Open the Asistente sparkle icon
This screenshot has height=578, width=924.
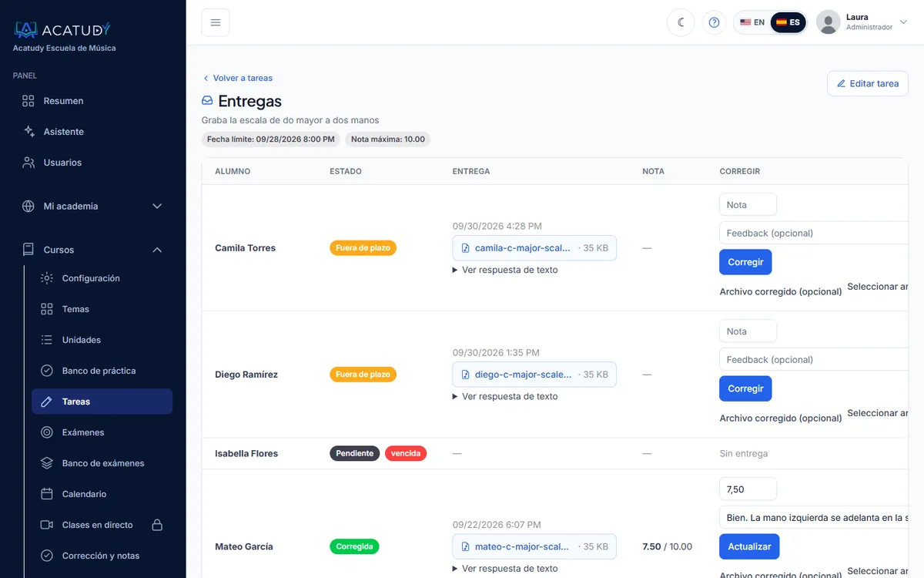[28, 132]
